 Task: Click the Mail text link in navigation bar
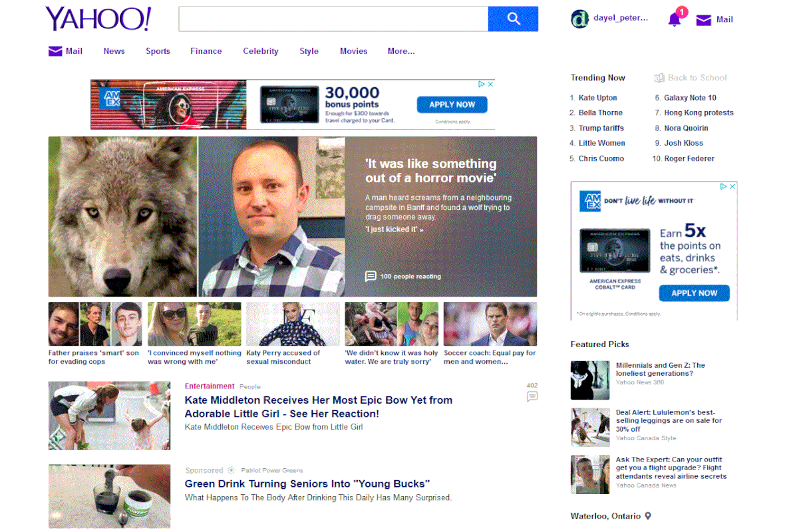(74, 51)
